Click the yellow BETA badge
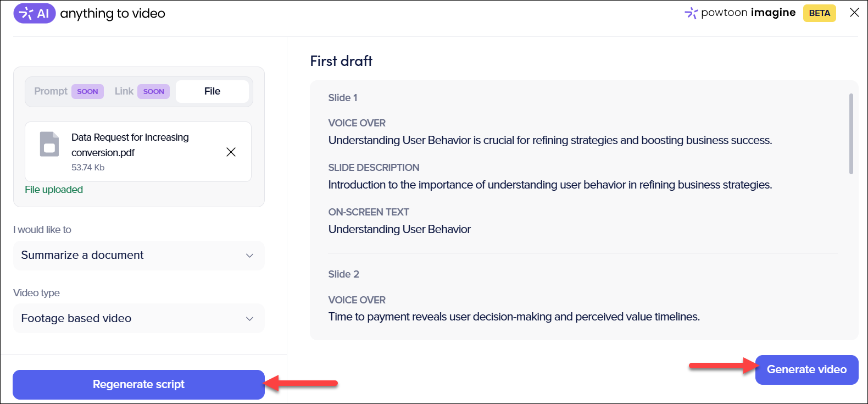This screenshot has height=404, width=868. click(819, 13)
